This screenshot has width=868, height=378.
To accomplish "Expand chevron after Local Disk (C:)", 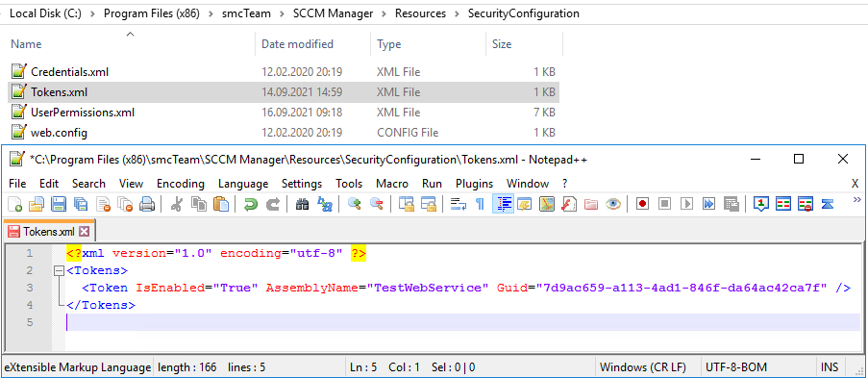I will (93, 13).
